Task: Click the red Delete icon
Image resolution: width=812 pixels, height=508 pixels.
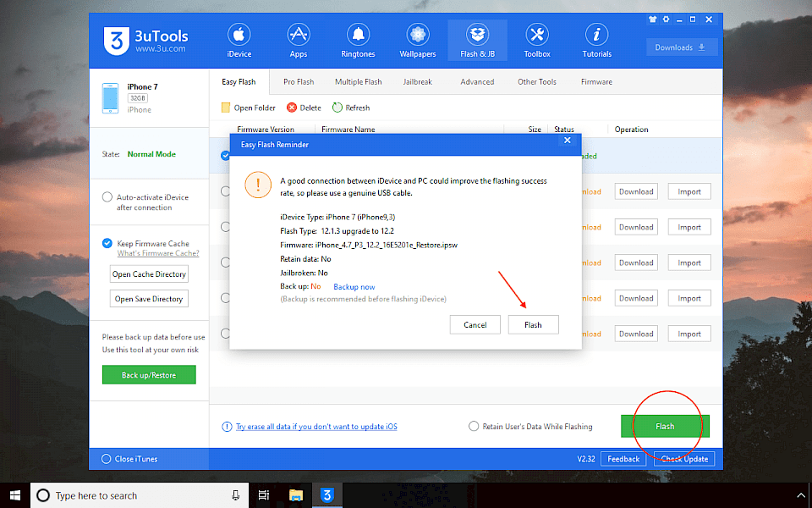Action: [x=292, y=108]
